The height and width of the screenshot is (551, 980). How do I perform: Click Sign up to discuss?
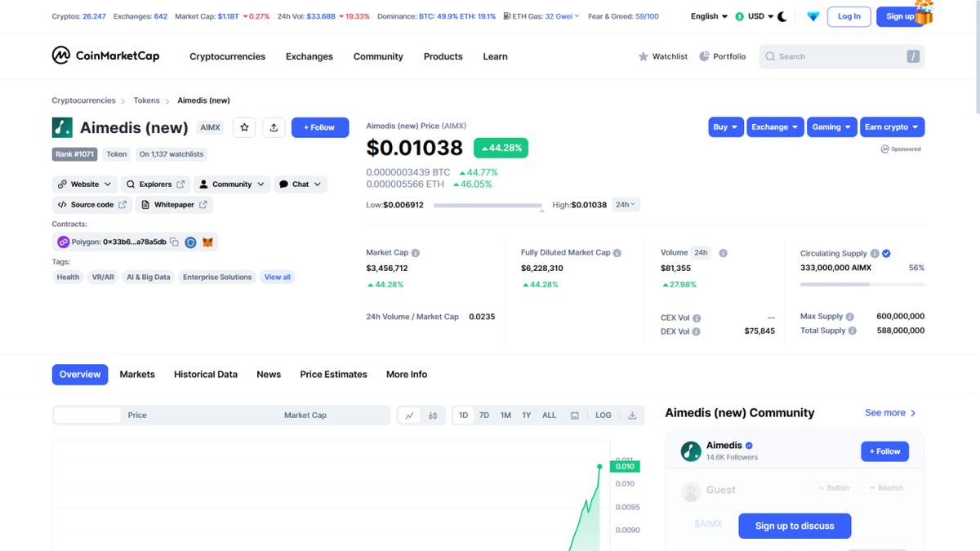(x=795, y=526)
